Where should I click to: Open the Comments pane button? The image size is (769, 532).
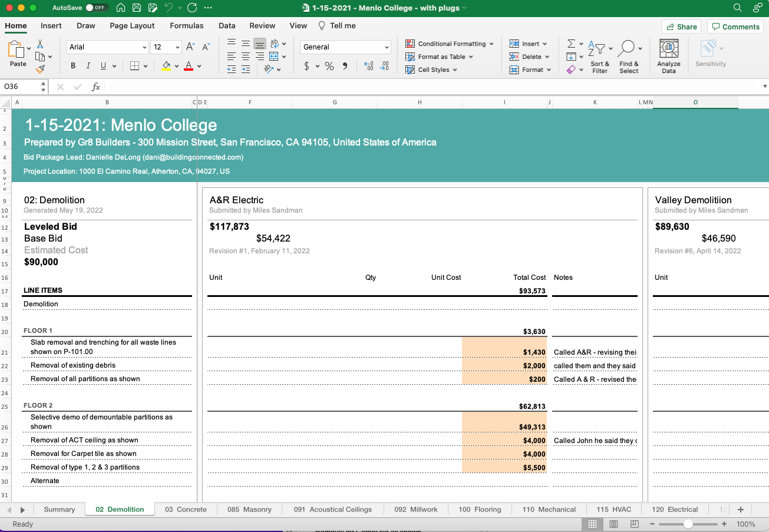tap(735, 27)
